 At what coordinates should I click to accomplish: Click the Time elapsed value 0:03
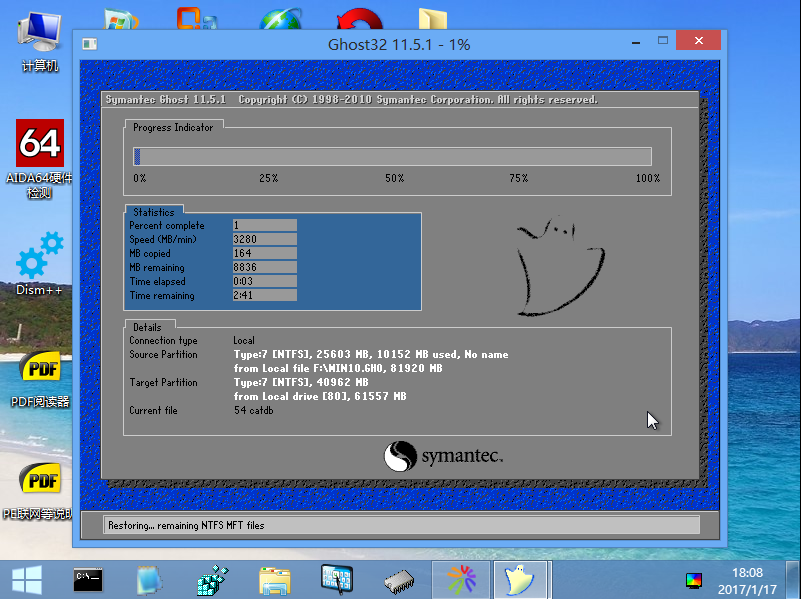(265, 281)
